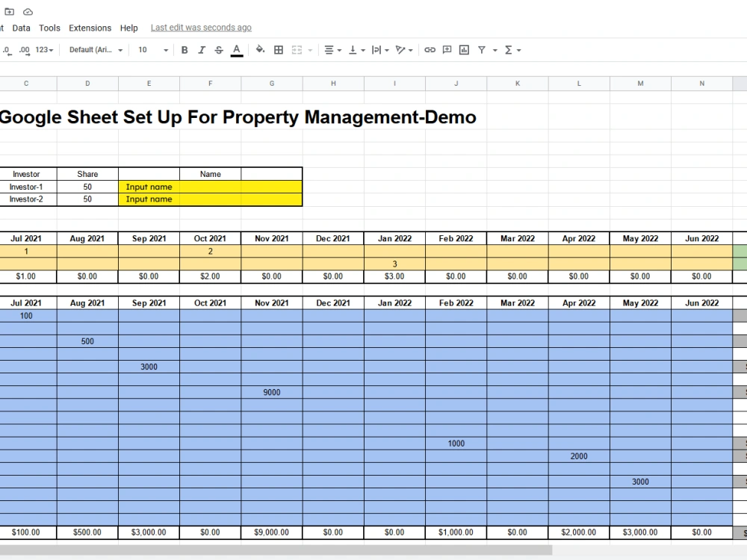Open the text color picker
The height and width of the screenshot is (560, 747).
click(237, 50)
